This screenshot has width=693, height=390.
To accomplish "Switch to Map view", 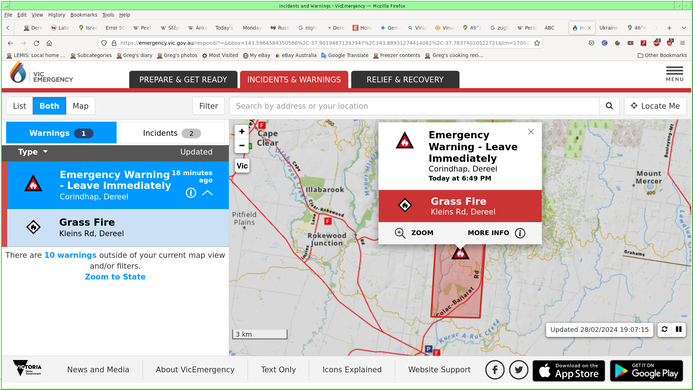I will [x=80, y=106].
